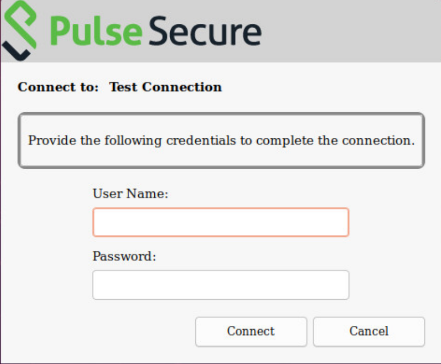Click the dark 'Secure' wordmark

205,31
